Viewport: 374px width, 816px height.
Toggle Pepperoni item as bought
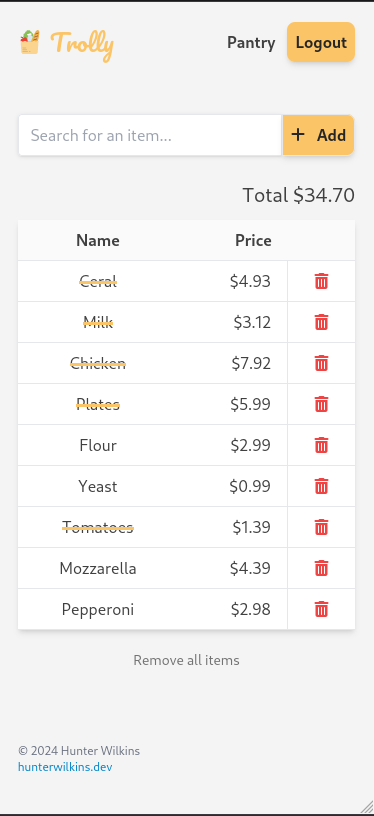pos(98,609)
